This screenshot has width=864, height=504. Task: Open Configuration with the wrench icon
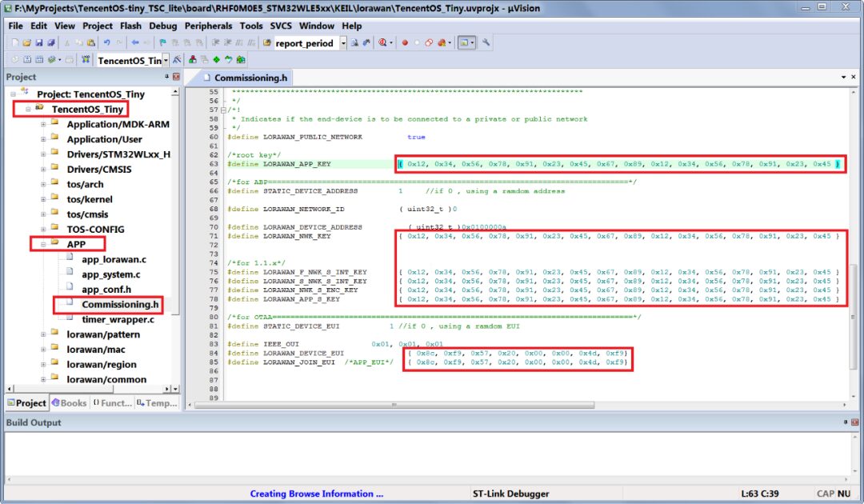(486, 42)
